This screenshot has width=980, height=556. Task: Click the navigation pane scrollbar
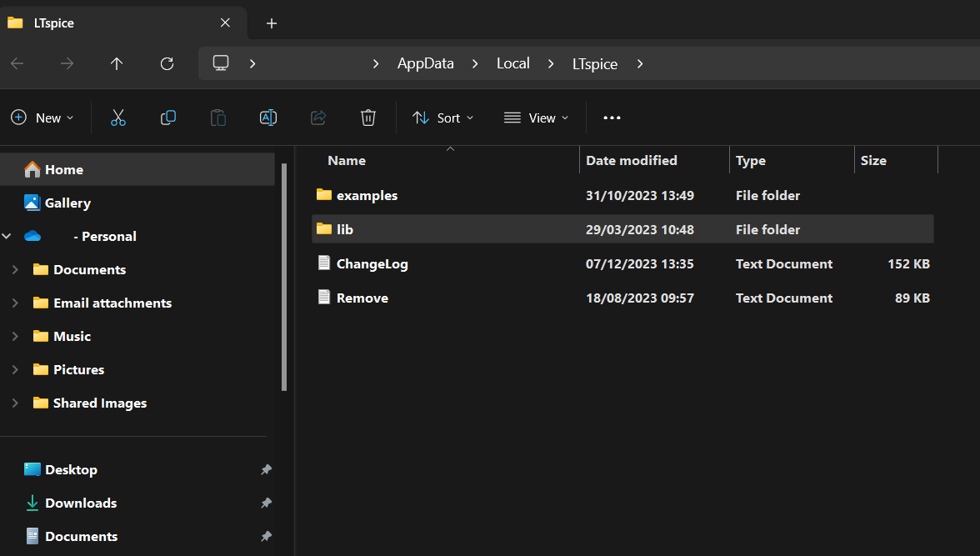[x=284, y=277]
